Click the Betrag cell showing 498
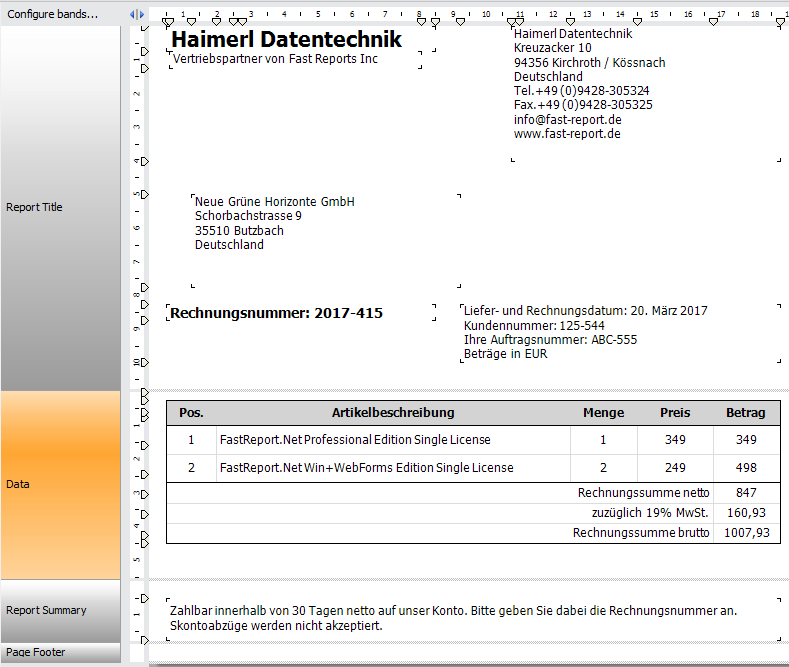Viewport: 789px width, 667px height. [746, 468]
